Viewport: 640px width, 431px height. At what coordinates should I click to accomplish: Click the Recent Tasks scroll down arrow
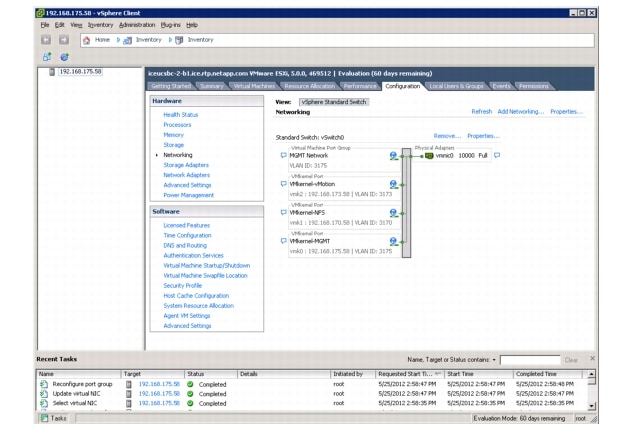point(591,406)
